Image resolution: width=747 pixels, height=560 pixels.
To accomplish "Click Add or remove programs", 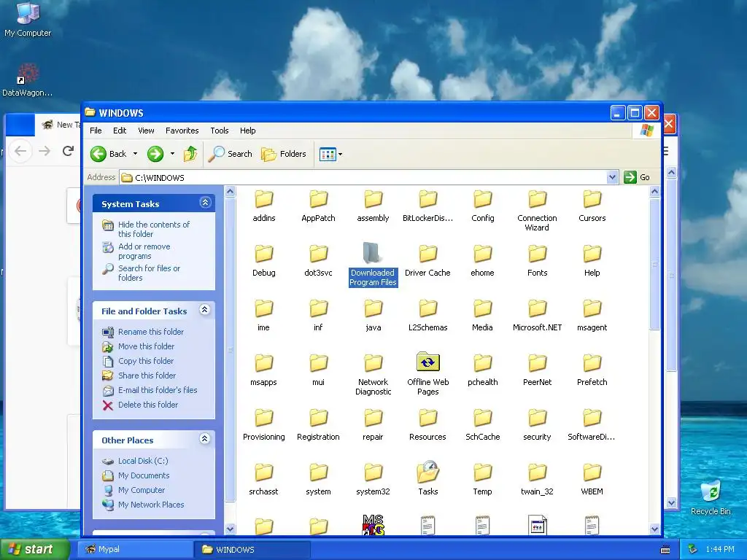I will click(x=144, y=251).
